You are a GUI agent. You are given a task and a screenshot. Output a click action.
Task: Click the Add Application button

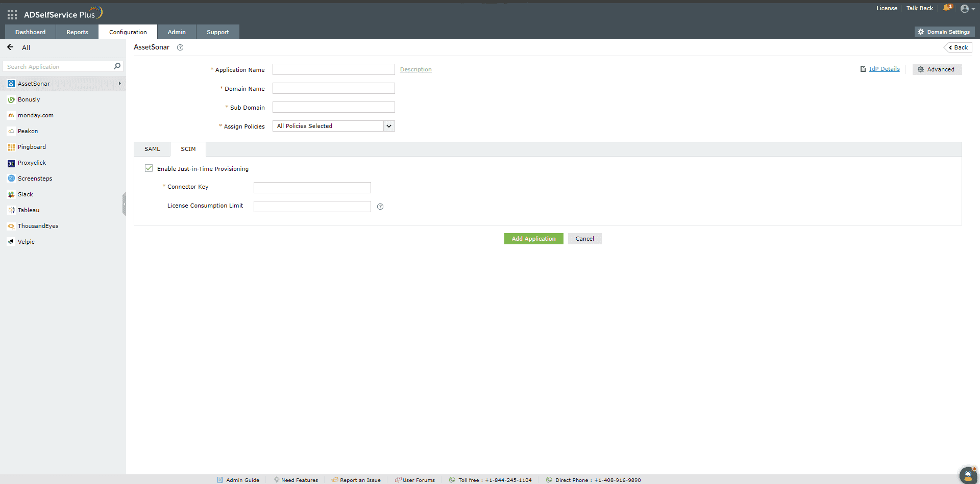[534, 239]
